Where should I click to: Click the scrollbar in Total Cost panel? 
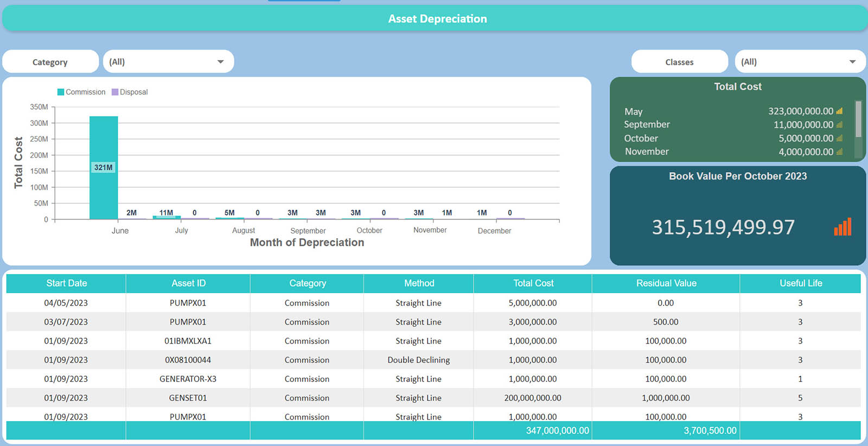(858, 119)
